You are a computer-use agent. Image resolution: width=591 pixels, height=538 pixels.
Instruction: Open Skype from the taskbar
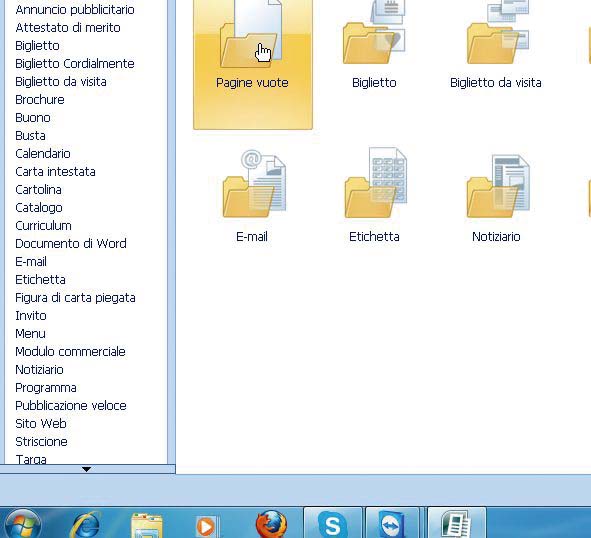[x=332, y=524]
